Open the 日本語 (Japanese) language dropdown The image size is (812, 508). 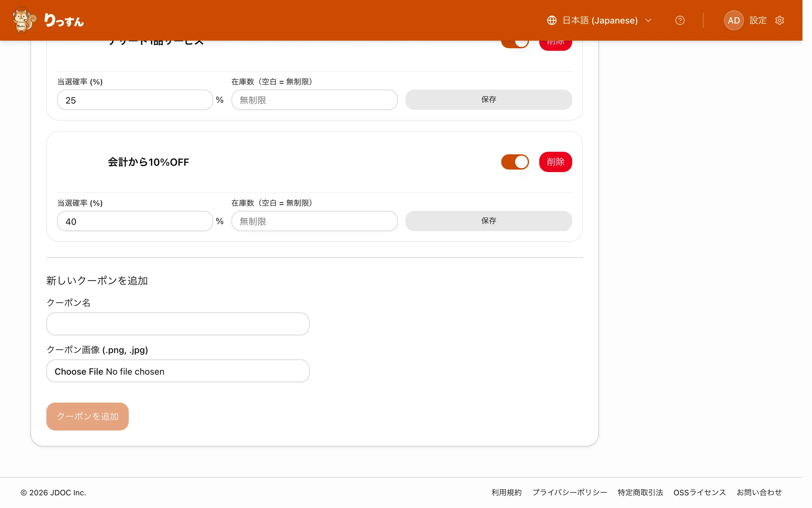click(599, 21)
